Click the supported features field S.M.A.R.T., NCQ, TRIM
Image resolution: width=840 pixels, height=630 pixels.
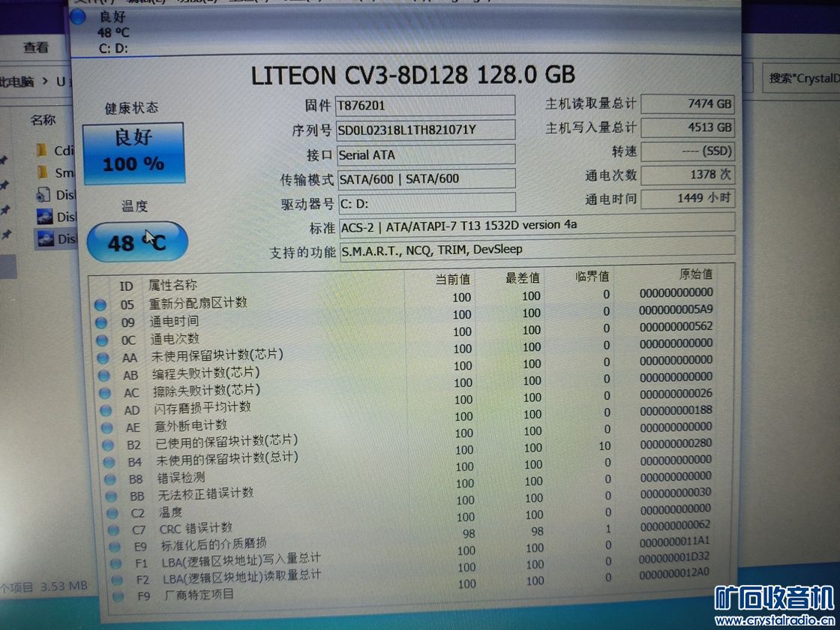pos(537,248)
